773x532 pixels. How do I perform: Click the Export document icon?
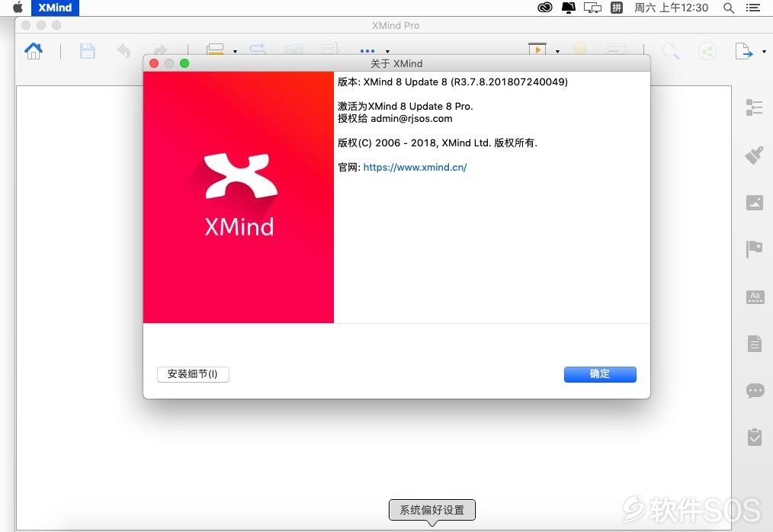(744, 51)
